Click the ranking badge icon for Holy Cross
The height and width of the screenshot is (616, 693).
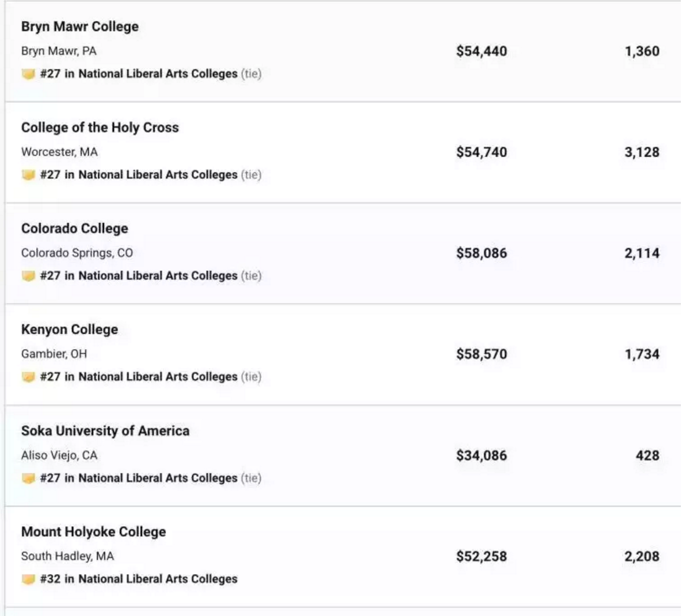(28, 175)
